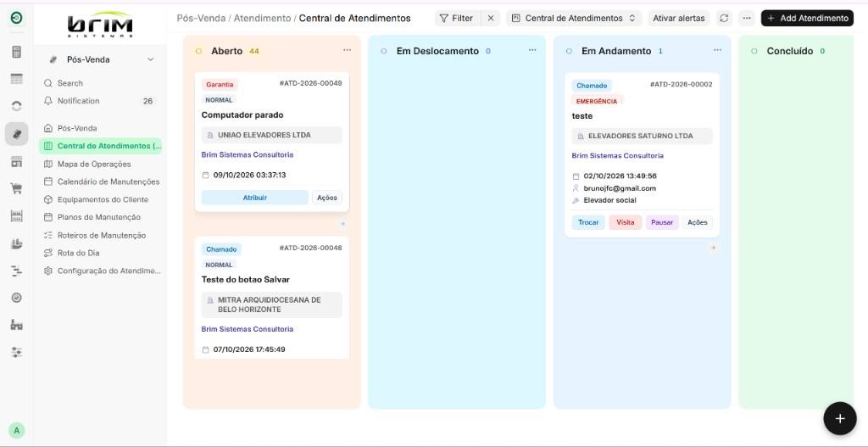Refresh the board with the reload icon
The height and width of the screenshot is (447, 868).
[x=724, y=19]
